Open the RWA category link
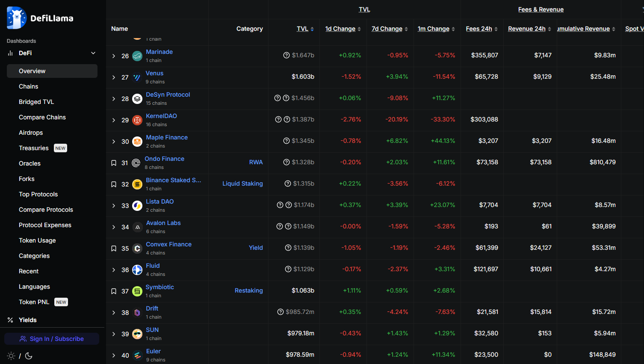The width and height of the screenshot is (644, 364). point(256,162)
